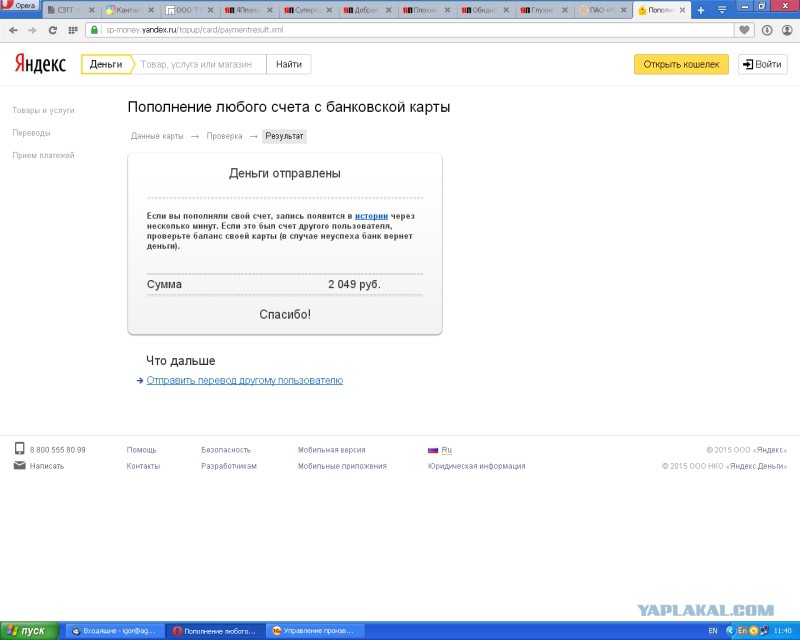Open the Speed Dial grid icon
Image resolution: width=800 pixels, height=640 pixels.
click(x=73, y=30)
